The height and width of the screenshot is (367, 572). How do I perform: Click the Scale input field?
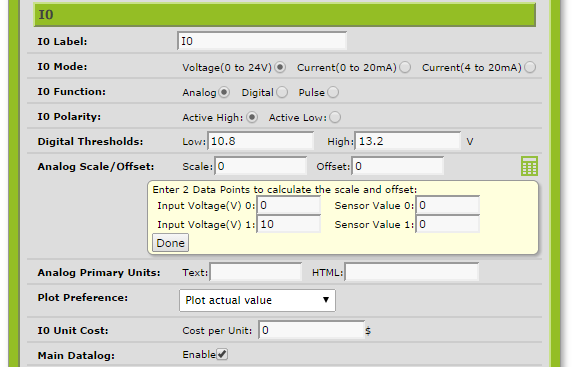(x=260, y=166)
